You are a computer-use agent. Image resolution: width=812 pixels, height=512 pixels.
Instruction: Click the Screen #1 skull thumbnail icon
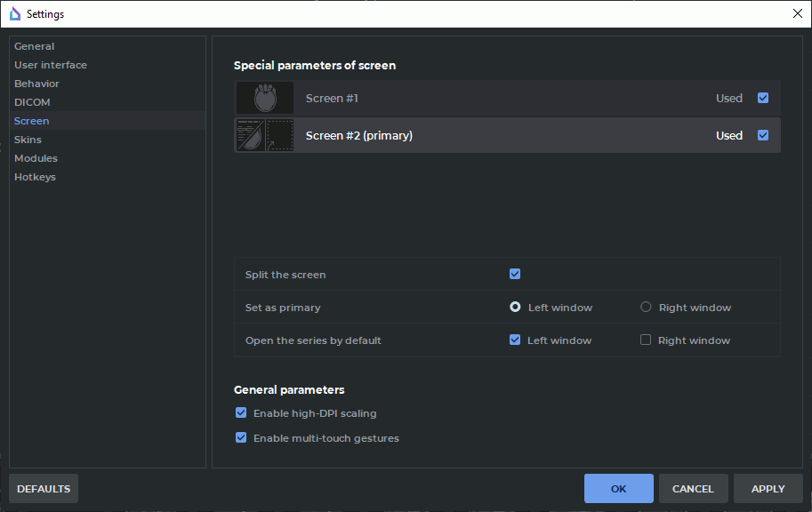(265, 98)
